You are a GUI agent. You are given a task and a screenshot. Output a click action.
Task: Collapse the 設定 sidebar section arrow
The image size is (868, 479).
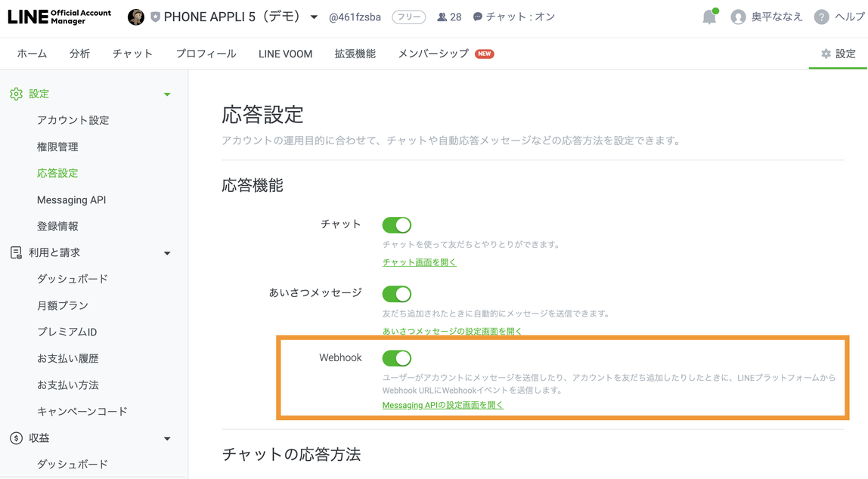coord(167,94)
